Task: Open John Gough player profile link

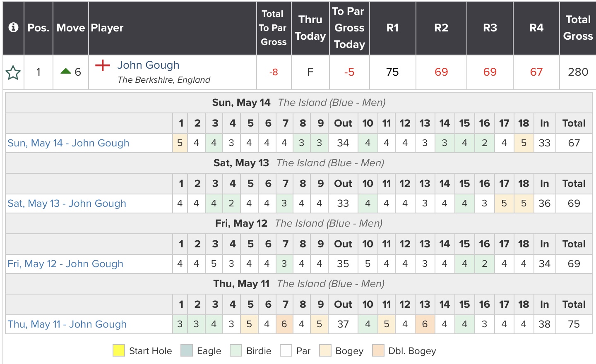Action: (148, 65)
